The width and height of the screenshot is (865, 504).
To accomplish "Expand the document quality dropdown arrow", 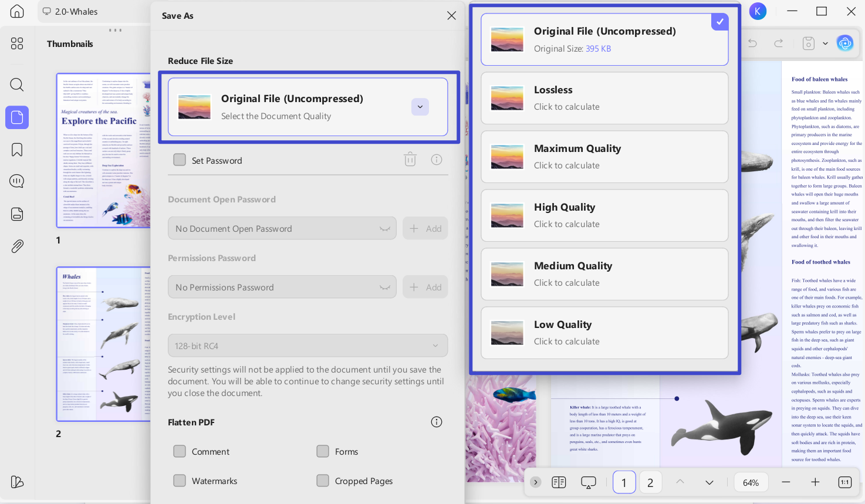I will [x=420, y=107].
